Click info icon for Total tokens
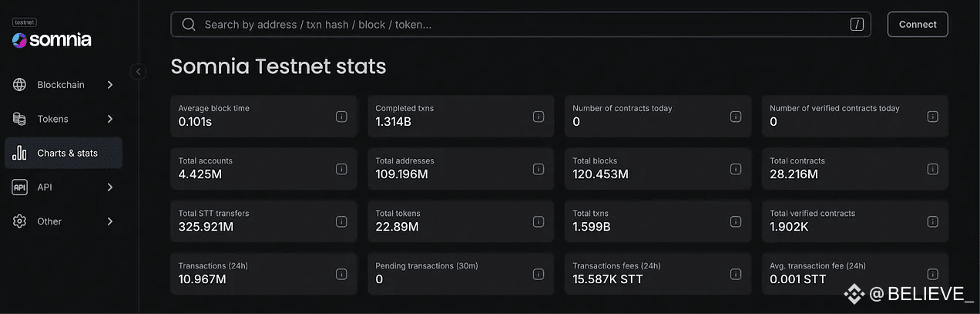980x314 pixels. (539, 221)
